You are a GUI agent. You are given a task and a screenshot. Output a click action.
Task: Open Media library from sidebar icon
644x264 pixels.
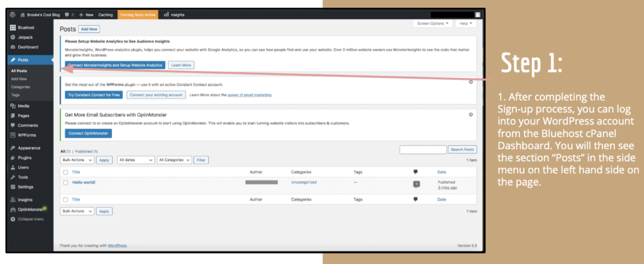click(13, 106)
